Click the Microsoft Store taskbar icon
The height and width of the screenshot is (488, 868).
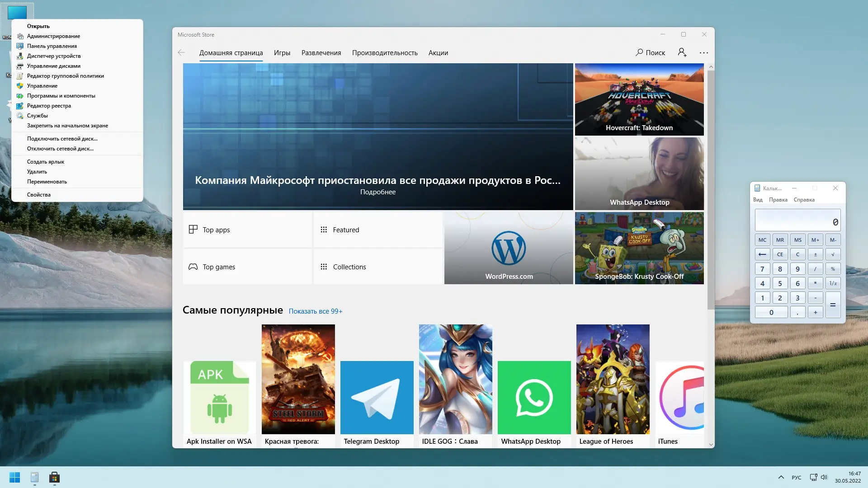coord(54,477)
